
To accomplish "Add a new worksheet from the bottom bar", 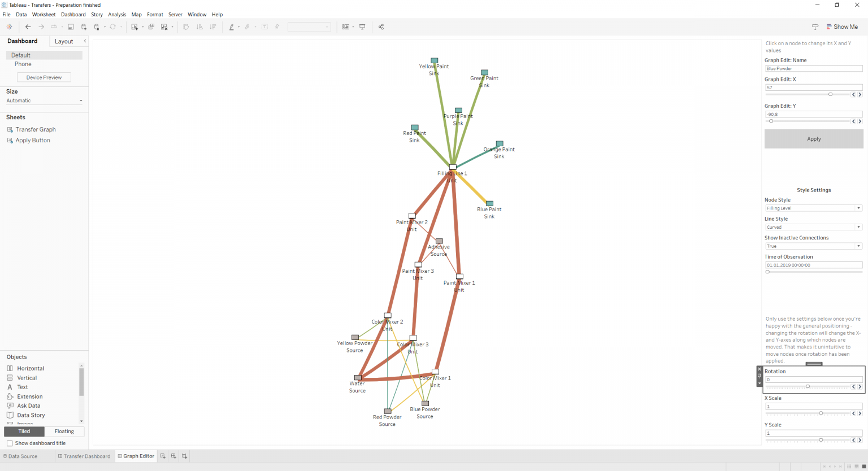I will point(163,456).
